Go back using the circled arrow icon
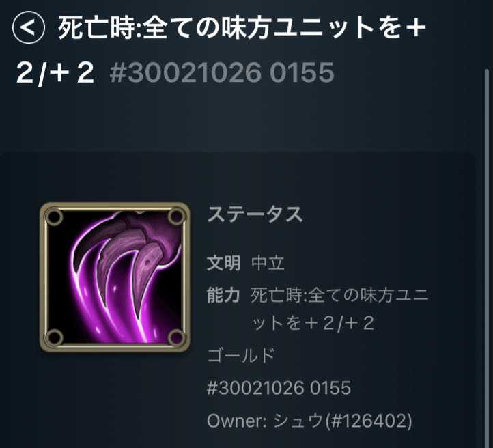The height and width of the screenshot is (448, 493). 28,27
